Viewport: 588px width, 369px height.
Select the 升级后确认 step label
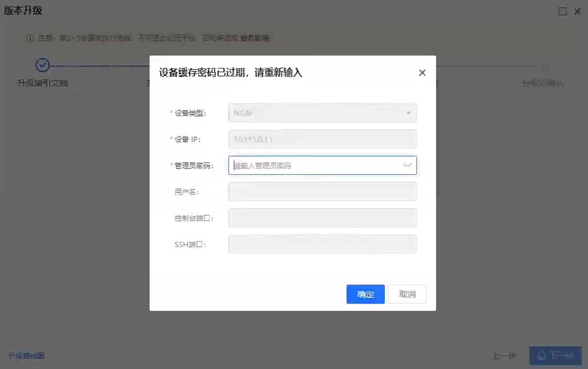pos(543,83)
